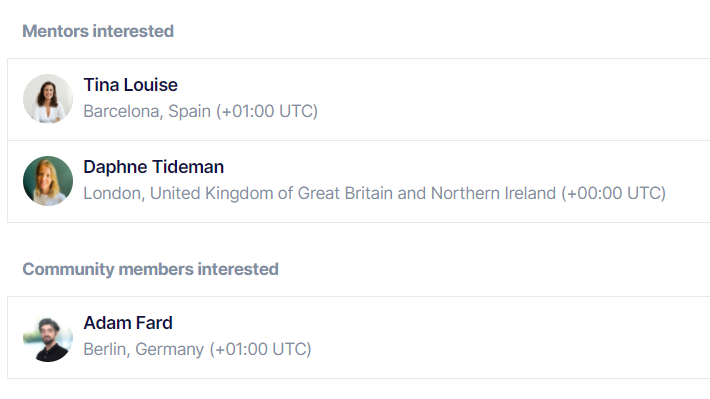Click the Mentors interested heading
The height and width of the screenshot is (399, 710).
98,31
